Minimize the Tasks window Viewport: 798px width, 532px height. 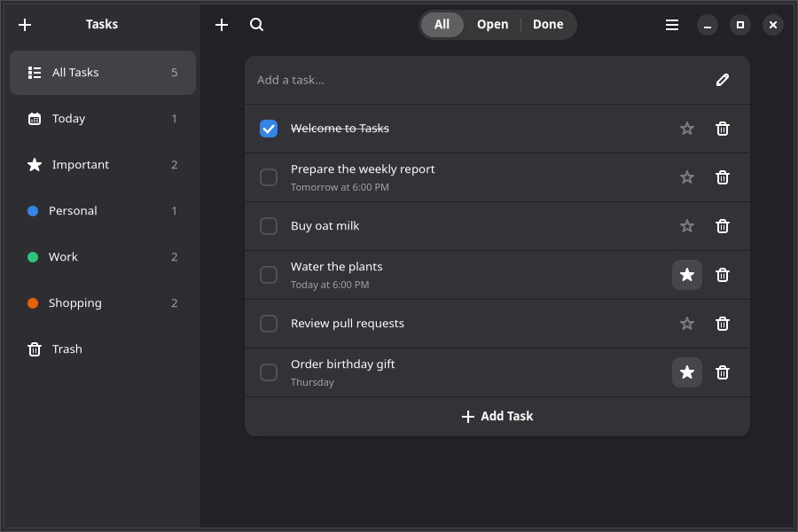[x=707, y=25]
